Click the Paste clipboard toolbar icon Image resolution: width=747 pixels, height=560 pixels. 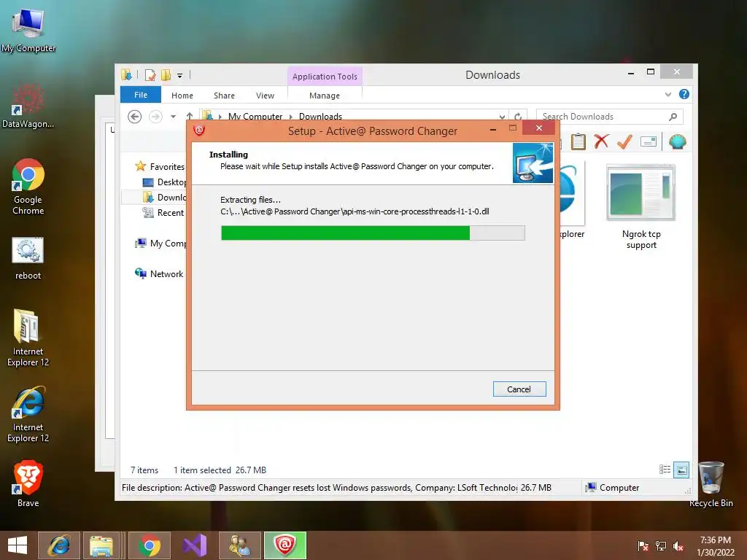coord(578,141)
